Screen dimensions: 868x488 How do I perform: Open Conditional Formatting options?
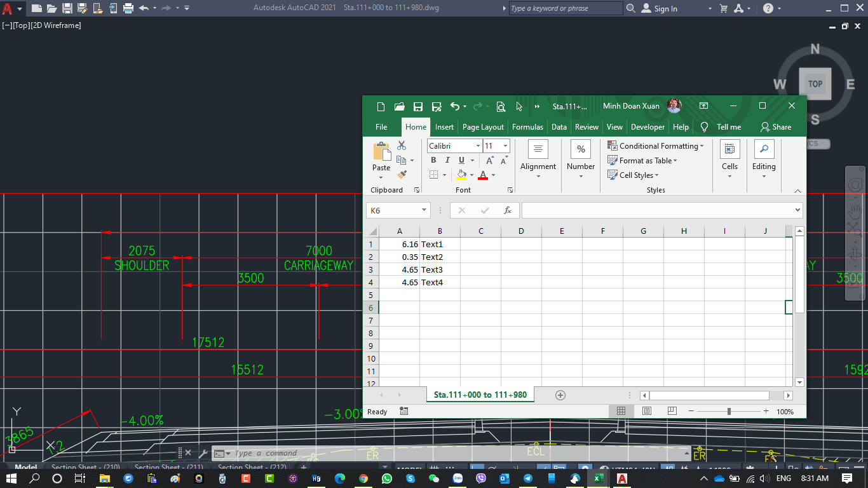coord(656,146)
